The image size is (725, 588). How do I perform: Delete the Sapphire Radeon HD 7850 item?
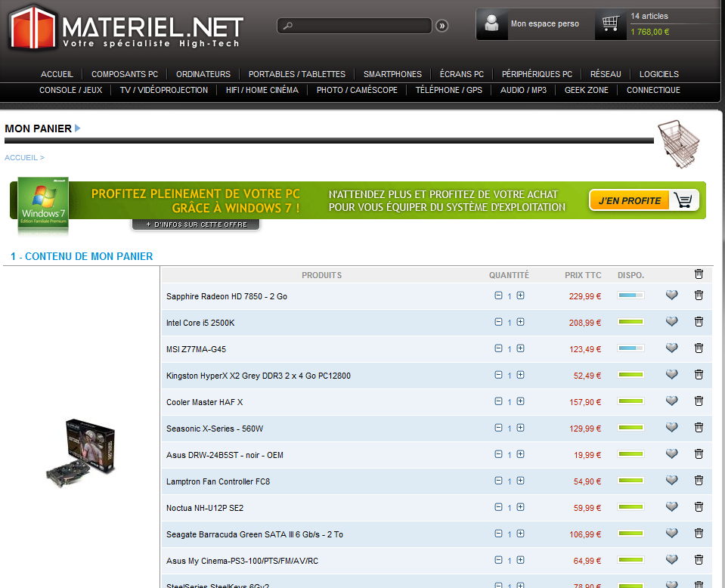(x=699, y=296)
